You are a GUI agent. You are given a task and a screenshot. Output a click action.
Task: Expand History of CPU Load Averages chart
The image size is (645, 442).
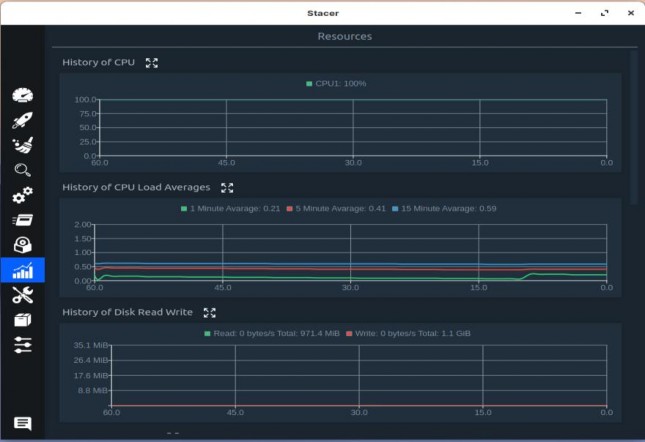[x=227, y=188]
